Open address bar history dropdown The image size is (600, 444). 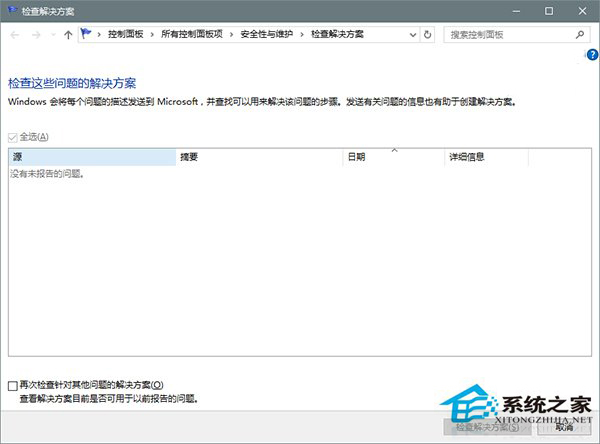(x=413, y=35)
